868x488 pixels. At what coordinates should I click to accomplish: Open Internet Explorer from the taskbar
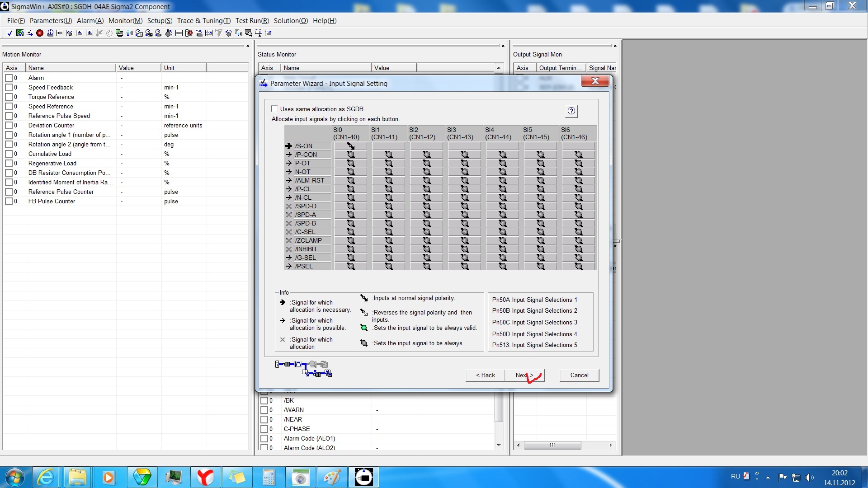[x=46, y=477]
